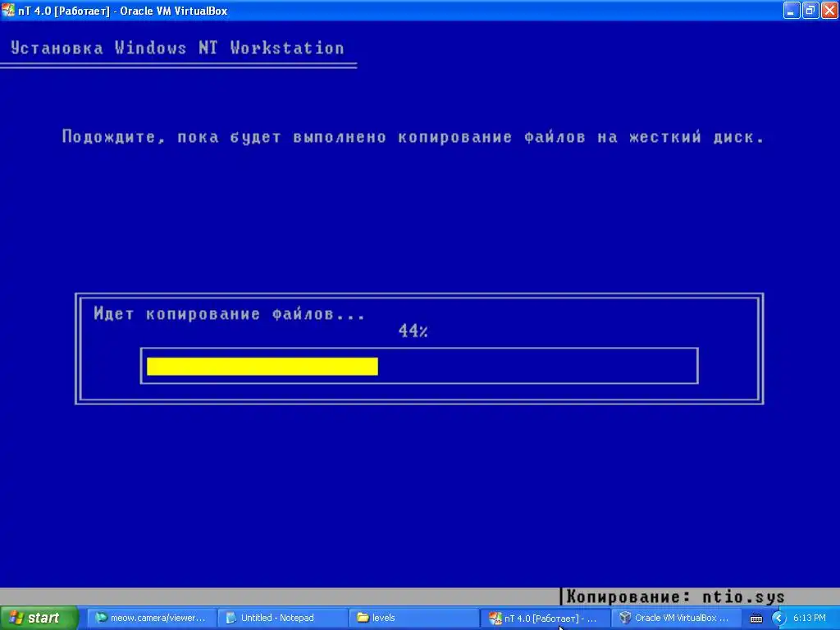Screen dimensions: 840x630
Task: Expand hidden tray icons with arrow
Action: (x=778, y=619)
